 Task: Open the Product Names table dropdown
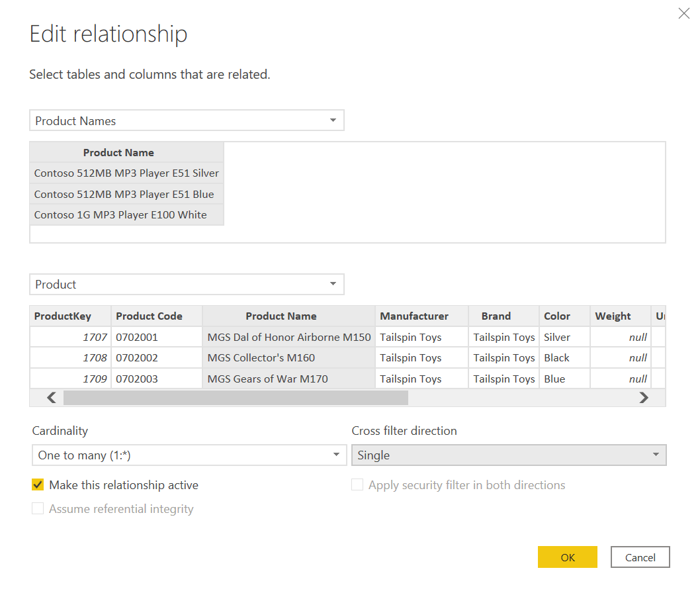(187, 120)
